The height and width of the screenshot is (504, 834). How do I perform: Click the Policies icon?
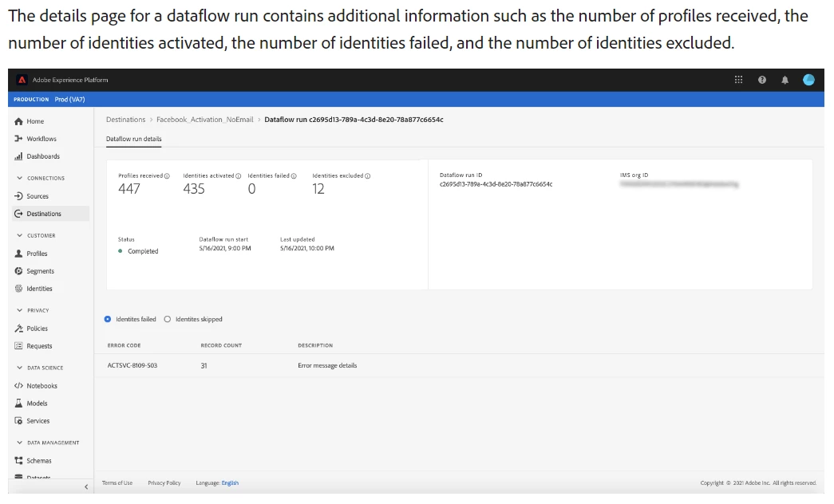(18, 329)
